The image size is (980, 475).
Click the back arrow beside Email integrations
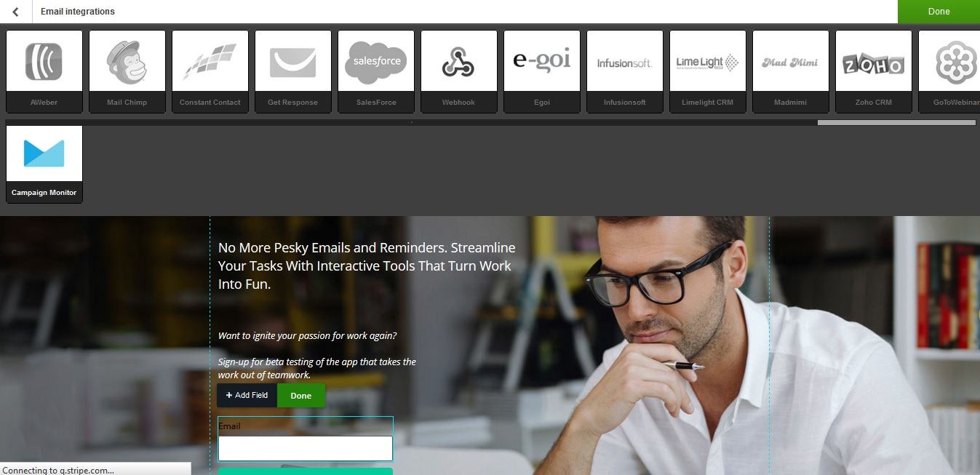click(15, 12)
